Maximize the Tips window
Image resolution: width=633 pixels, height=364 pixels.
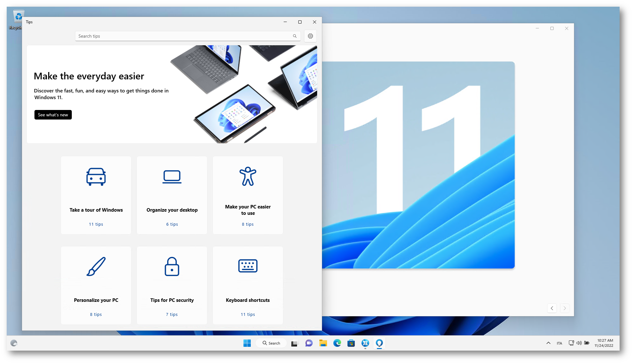(x=300, y=22)
